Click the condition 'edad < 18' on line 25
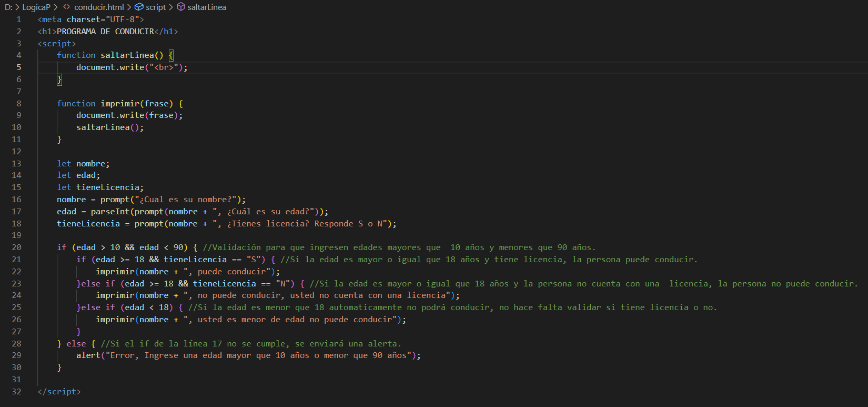This screenshot has height=407, width=868. 146,307
